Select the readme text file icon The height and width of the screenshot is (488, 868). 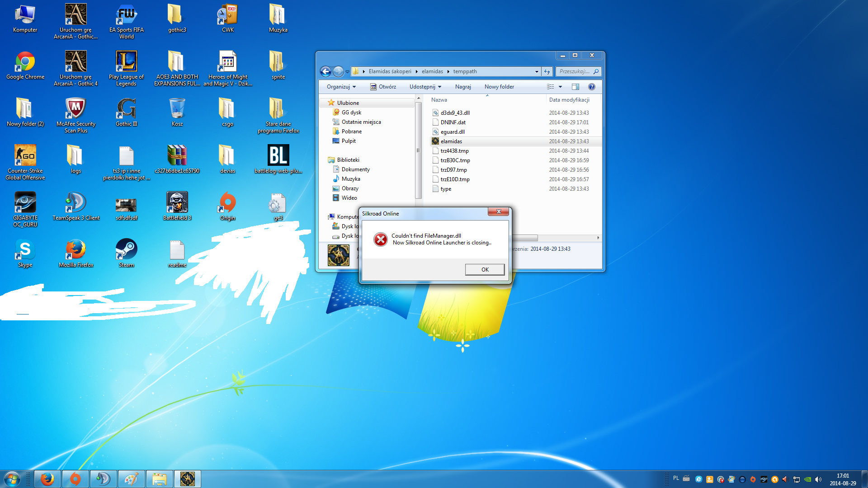[x=177, y=254]
